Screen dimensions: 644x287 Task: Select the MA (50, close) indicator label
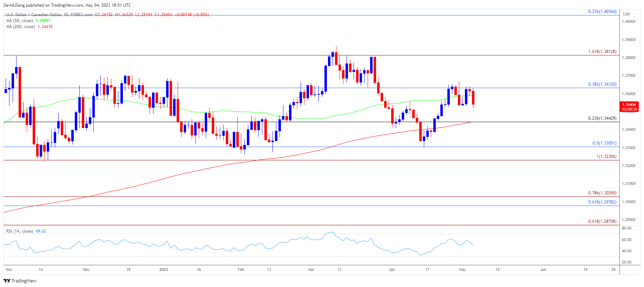tap(20, 21)
